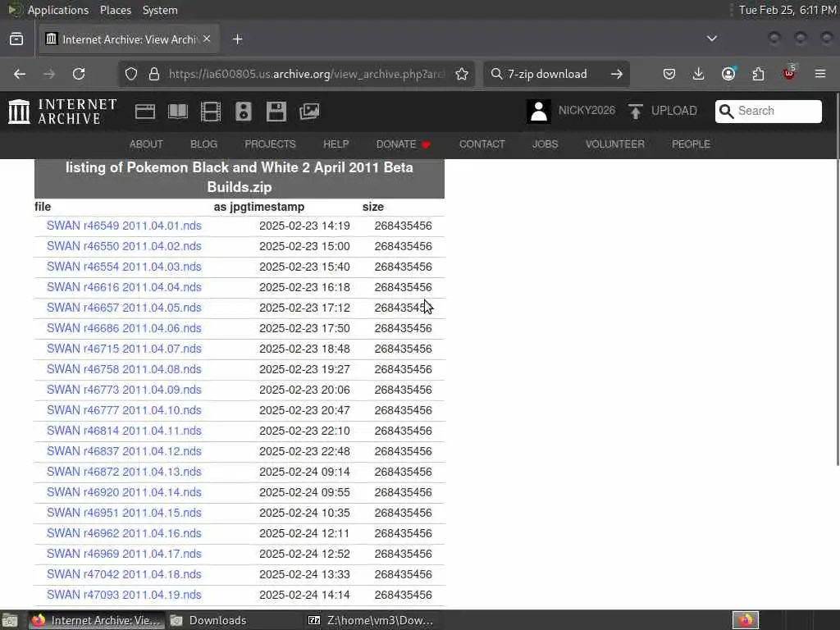Open the ABOUT navigation item

click(146, 144)
